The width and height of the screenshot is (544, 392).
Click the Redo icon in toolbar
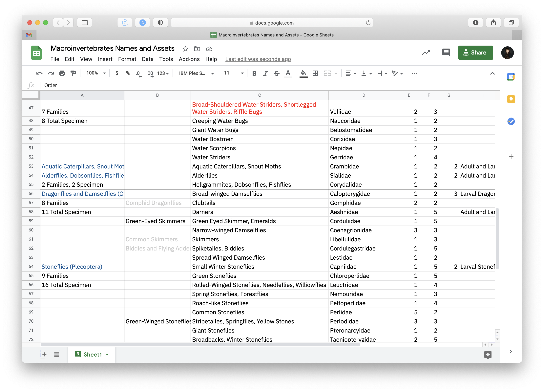(51, 73)
